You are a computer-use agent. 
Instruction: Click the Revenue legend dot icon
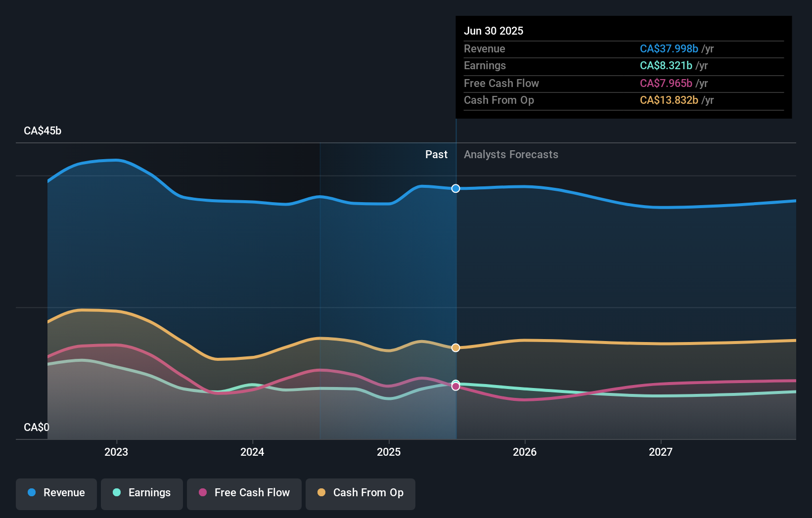[32, 493]
